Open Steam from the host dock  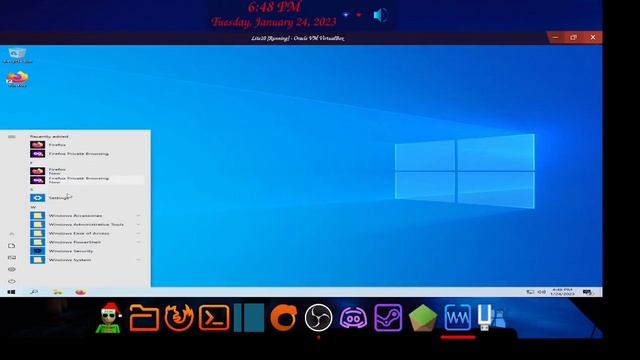388,318
